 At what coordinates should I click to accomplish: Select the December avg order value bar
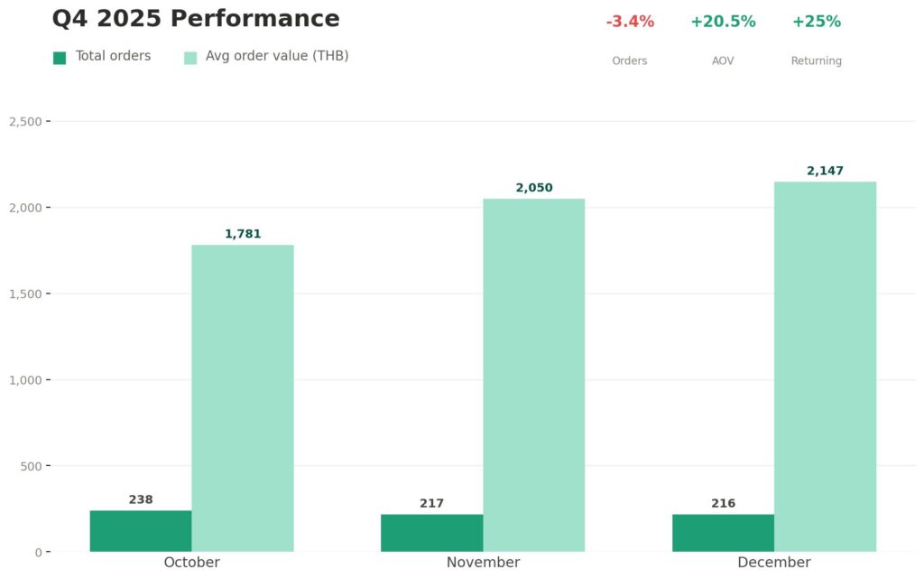(825, 367)
